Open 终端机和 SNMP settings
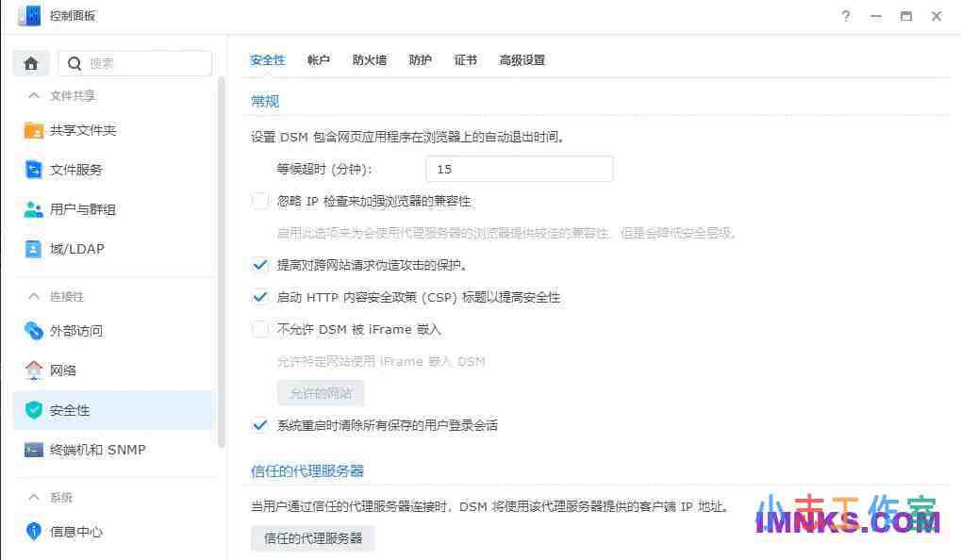Image resolution: width=961 pixels, height=560 pixels. click(97, 450)
